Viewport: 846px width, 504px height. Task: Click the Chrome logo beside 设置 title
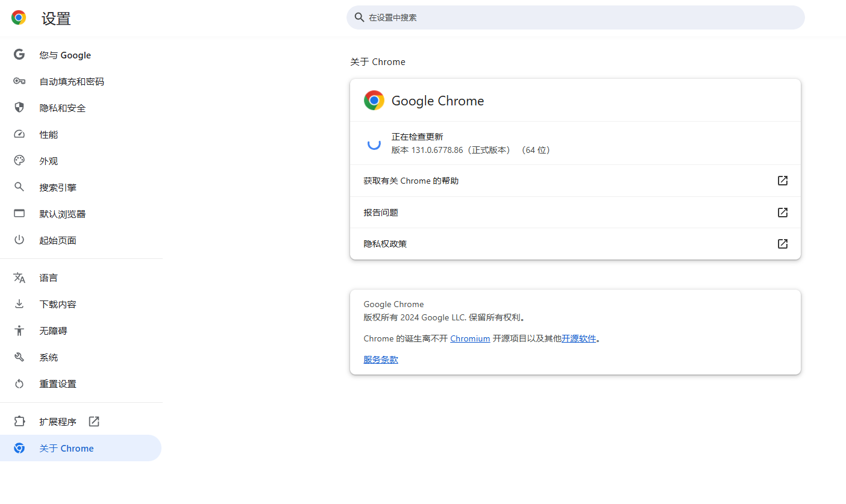pos(19,18)
